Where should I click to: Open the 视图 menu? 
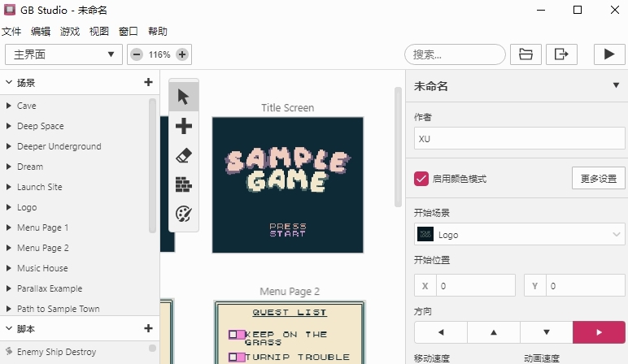click(x=99, y=31)
